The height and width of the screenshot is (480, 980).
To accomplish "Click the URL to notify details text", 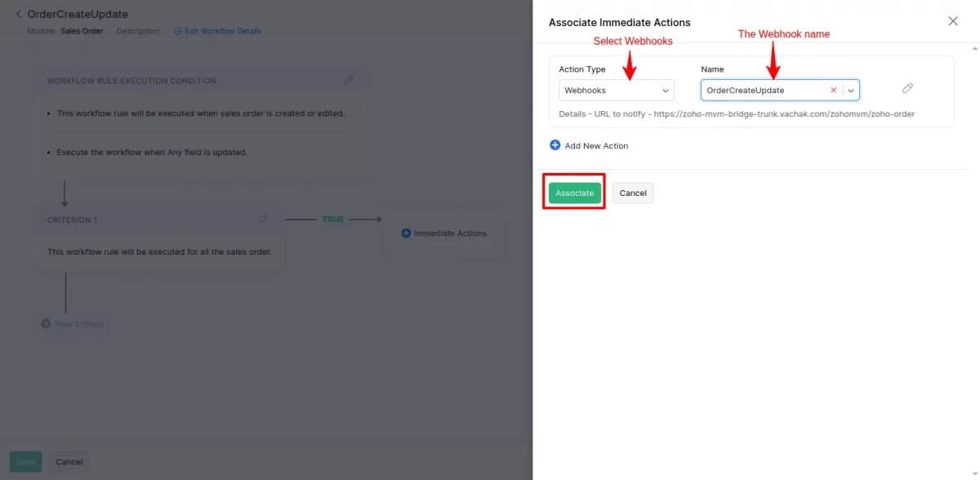I will point(737,114).
